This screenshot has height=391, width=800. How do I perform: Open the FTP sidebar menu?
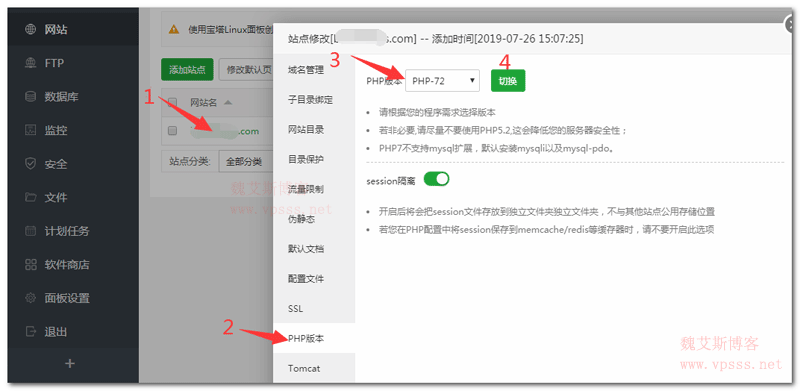pyautogui.click(x=73, y=63)
